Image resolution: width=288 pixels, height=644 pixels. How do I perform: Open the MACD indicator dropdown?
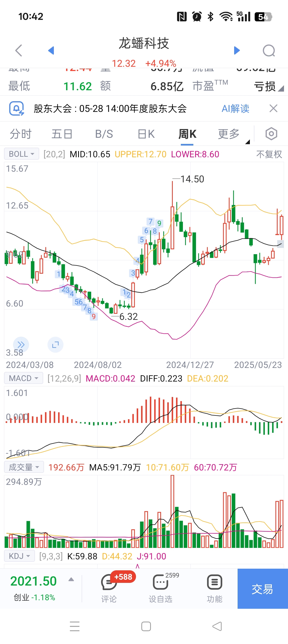23,378
